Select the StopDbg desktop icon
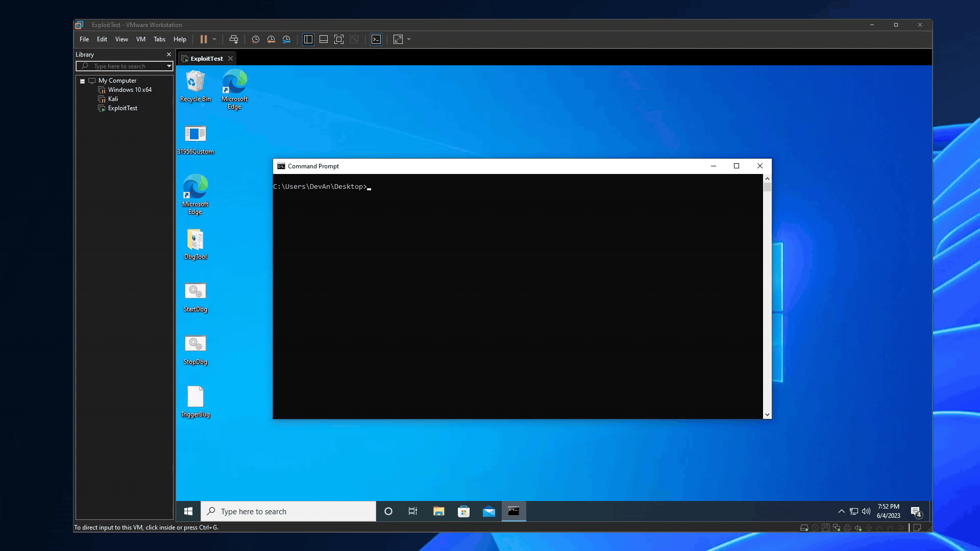This screenshot has width=980, height=551. (x=195, y=349)
